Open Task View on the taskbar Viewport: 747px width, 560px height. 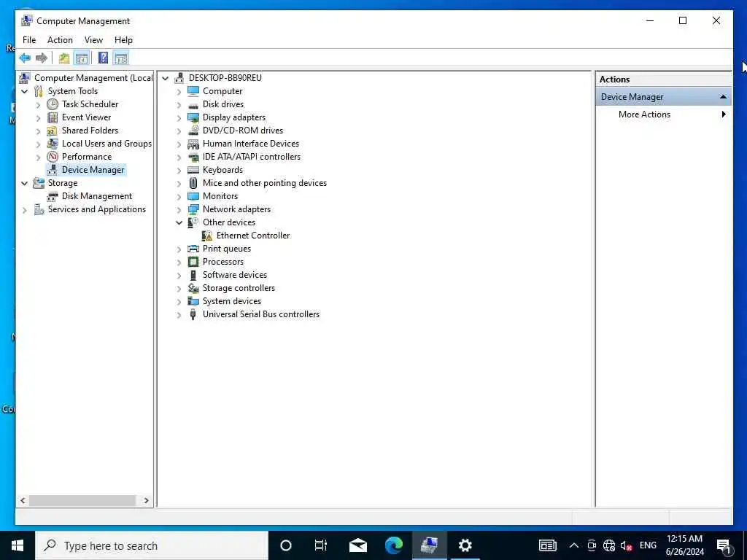pyautogui.click(x=321, y=545)
